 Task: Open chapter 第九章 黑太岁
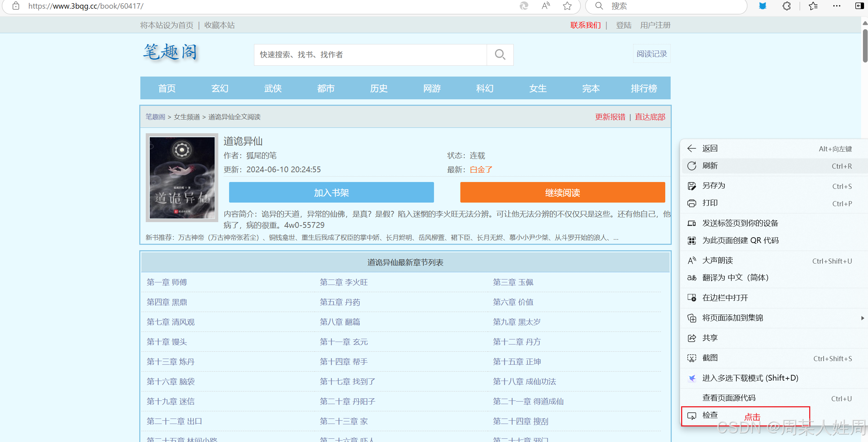click(x=517, y=322)
